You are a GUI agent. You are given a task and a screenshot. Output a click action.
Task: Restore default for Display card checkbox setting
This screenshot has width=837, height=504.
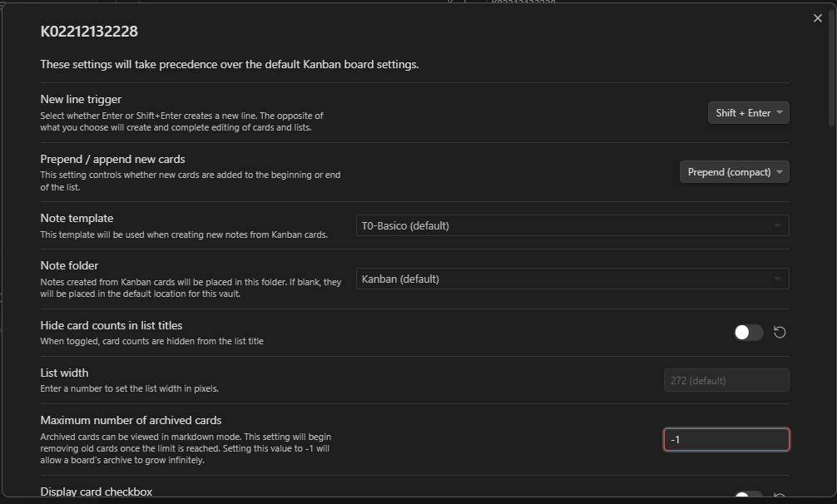tap(779, 497)
